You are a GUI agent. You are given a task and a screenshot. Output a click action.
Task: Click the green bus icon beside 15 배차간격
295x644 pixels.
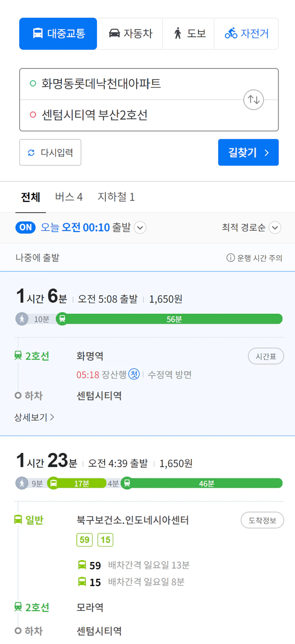(x=82, y=582)
